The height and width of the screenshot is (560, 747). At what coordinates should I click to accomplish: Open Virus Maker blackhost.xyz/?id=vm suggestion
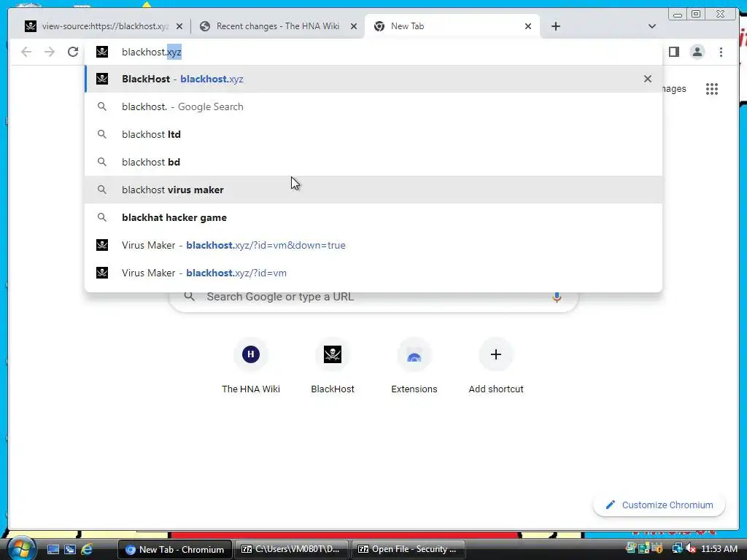[x=373, y=273]
